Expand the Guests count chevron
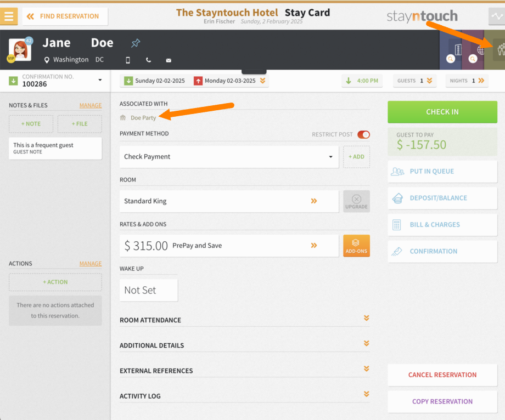 click(429, 81)
